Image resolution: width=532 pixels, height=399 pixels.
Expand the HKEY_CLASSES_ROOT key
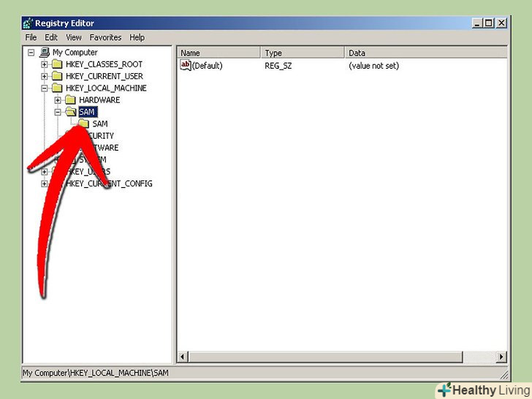(45, 64)
